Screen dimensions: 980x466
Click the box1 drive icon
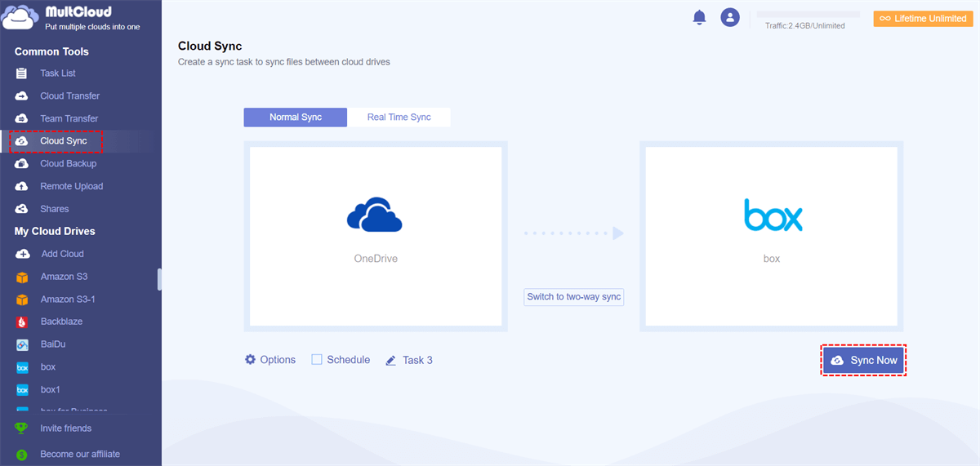(x=22, y=390)
